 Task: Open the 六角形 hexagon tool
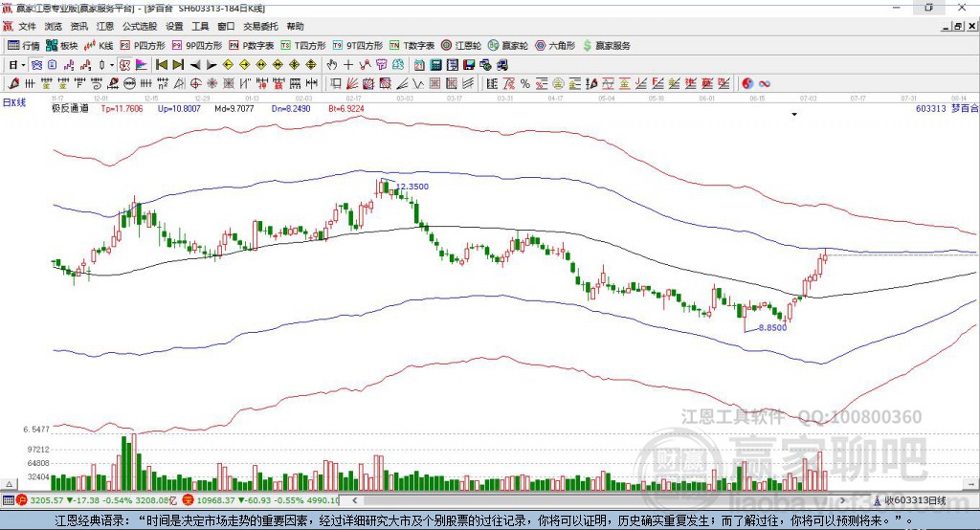(555, 46)
